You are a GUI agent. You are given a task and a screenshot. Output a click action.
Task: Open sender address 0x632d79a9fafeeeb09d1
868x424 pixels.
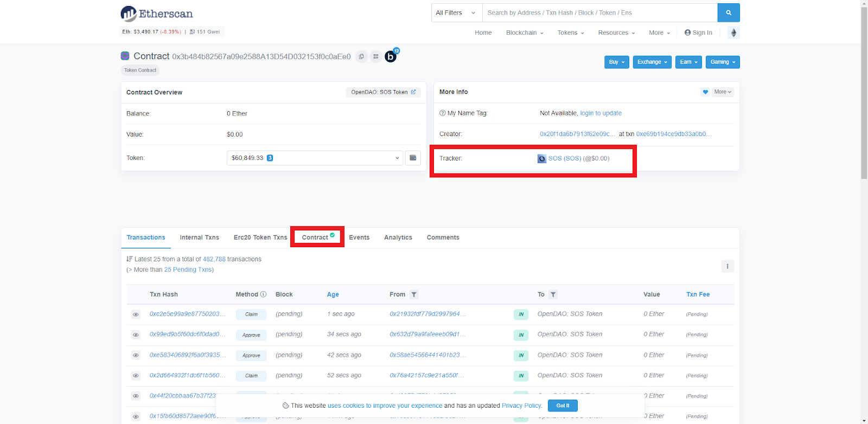[x=427, y=334]
